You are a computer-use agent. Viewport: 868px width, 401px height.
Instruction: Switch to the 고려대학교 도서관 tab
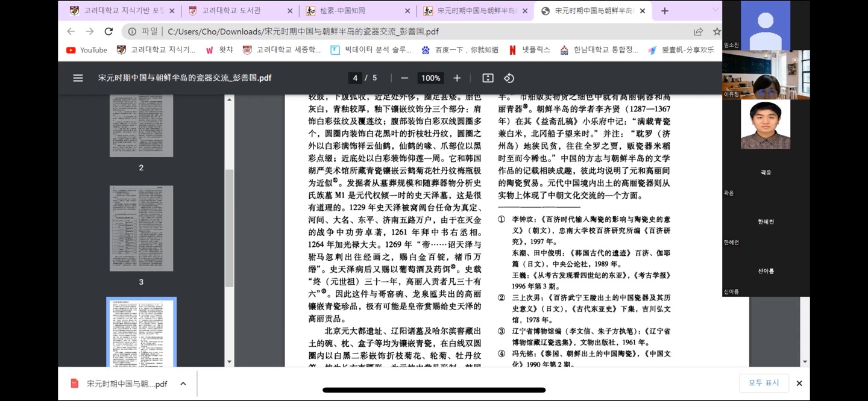click(x=231, y=11)
